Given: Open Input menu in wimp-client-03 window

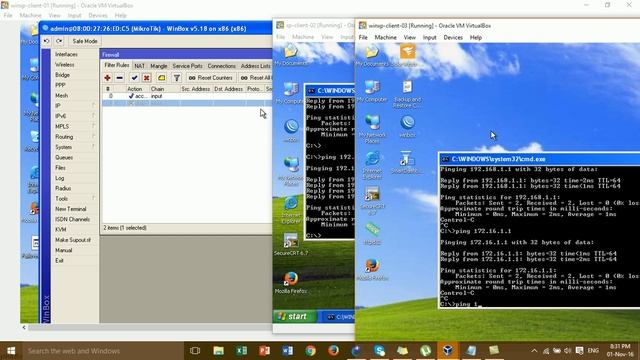Looking at the screenshot, I should tap(429, 38).
